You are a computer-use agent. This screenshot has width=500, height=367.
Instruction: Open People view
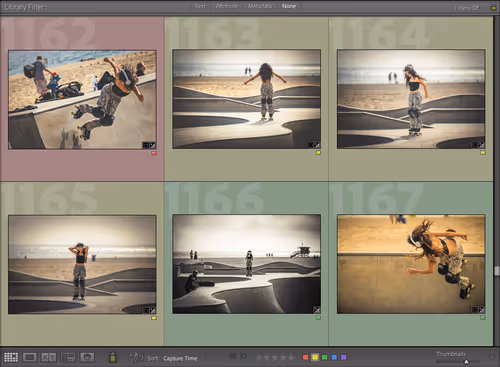(x=87, y=357)
